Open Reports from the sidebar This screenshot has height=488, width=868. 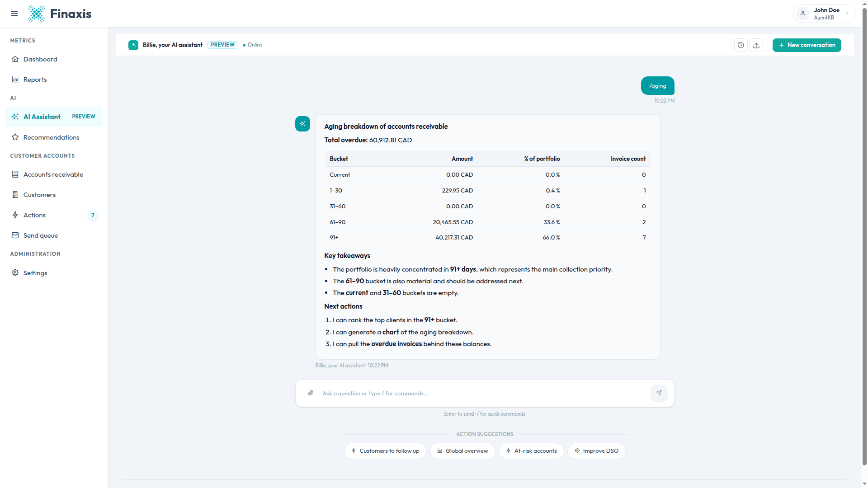[x=54, y=80]
